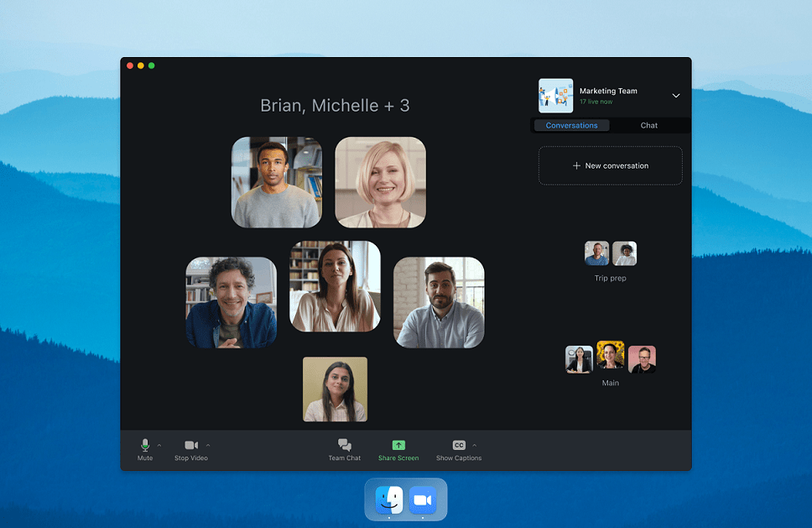
Task: Select the curly-haired man in blue shirt's video
Action: pos(231,302)
